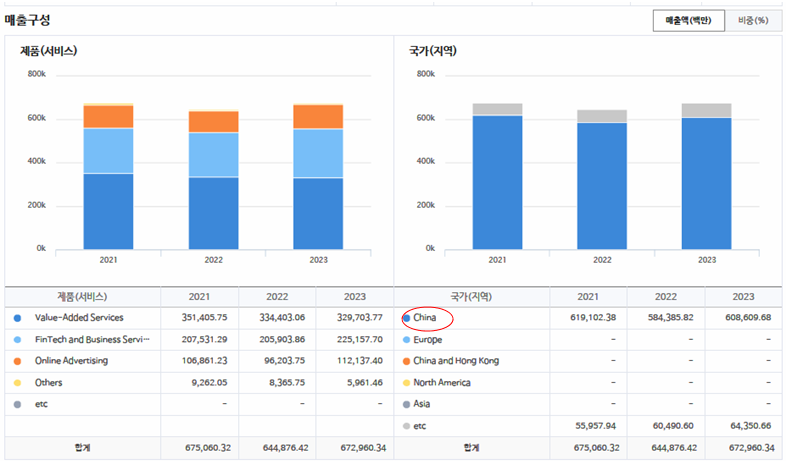Viewport: 787px width, 461px height.
Task: Click the orange China and Hong Kong dot
Action: (x=406, y=361)
